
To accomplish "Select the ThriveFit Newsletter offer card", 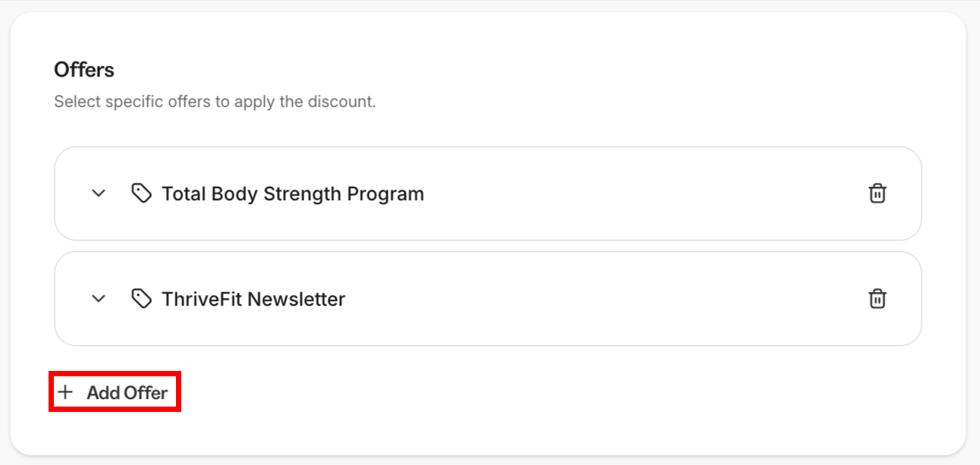I will click(489, 299).
